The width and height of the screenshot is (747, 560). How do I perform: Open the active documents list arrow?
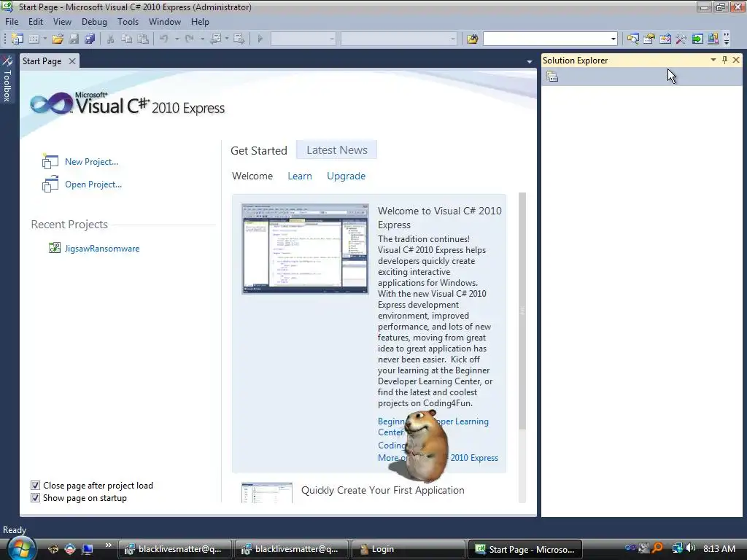530,62
